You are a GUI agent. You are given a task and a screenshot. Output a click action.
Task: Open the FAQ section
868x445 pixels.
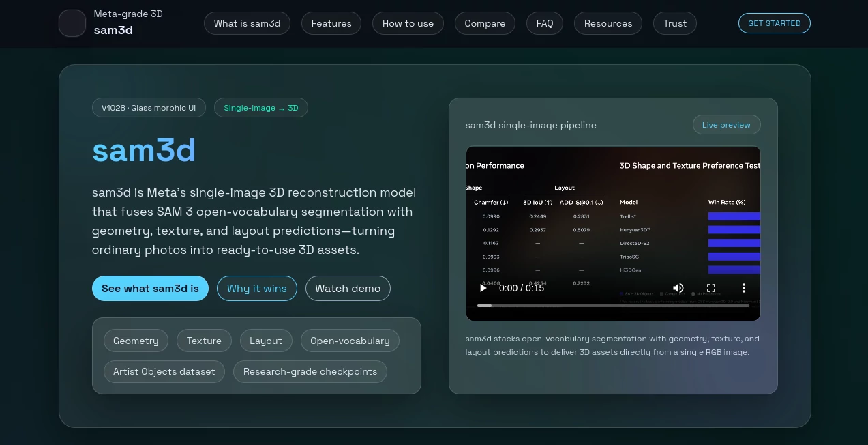point(545,23)
